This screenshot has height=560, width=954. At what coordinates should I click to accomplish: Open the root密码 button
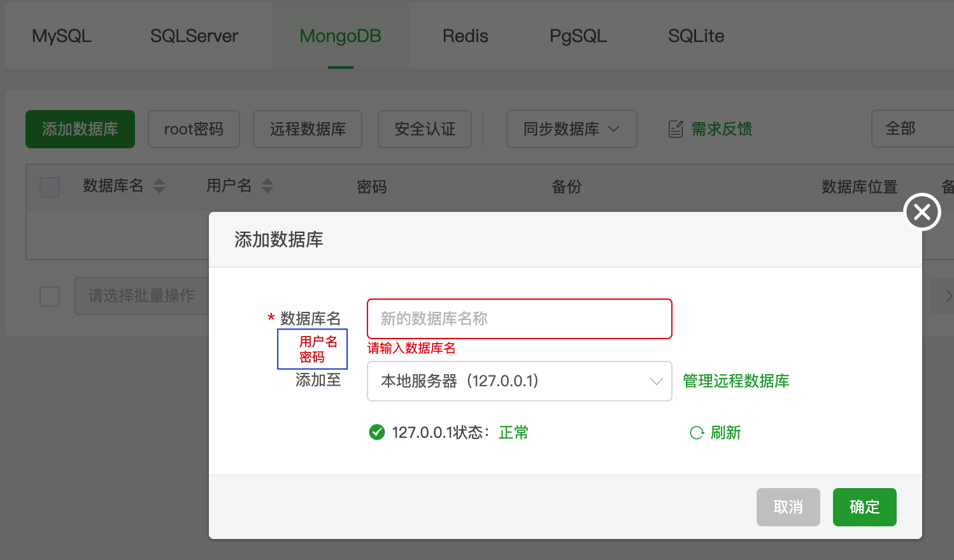pyautogui.click(x=194, y=129)
